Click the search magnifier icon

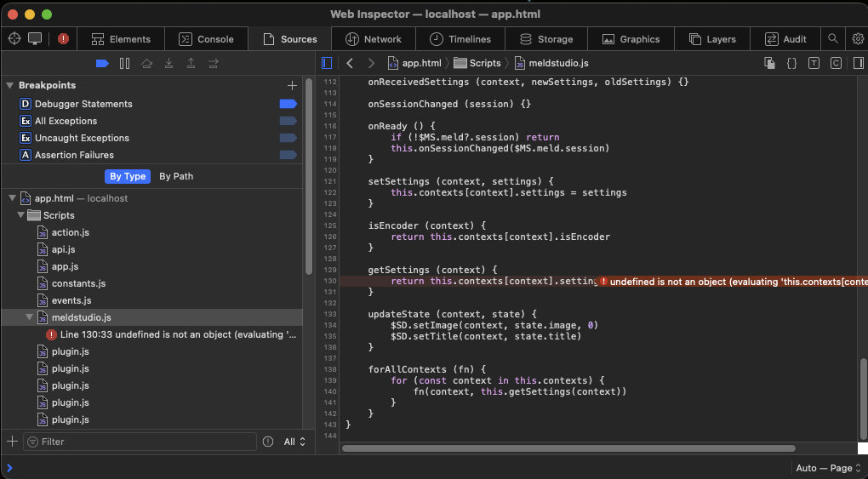coord(833,38)
